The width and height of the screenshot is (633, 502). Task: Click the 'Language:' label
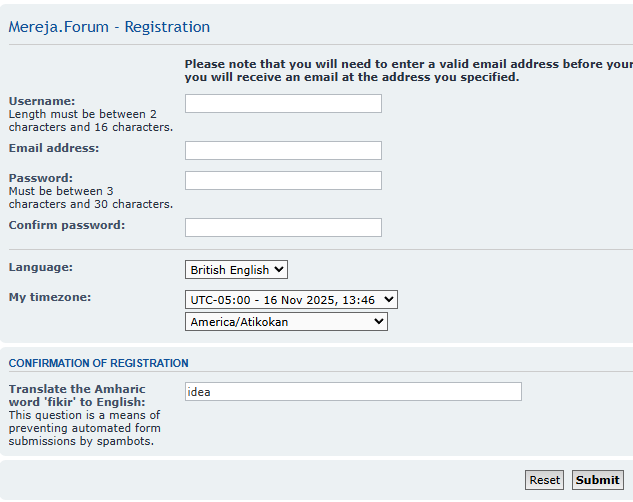tap(41, 267)
